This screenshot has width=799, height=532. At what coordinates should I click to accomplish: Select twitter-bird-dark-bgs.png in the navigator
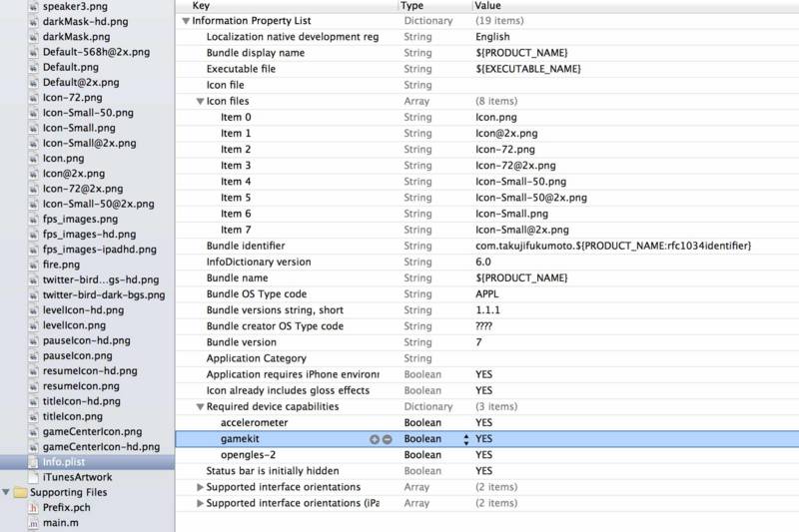(104, 294)
